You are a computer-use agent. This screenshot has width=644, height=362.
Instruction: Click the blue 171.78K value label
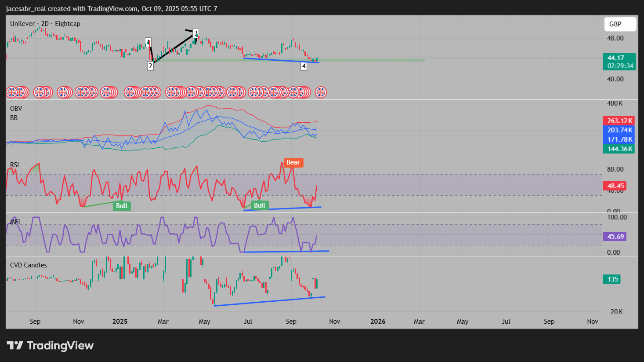point(619,139)
